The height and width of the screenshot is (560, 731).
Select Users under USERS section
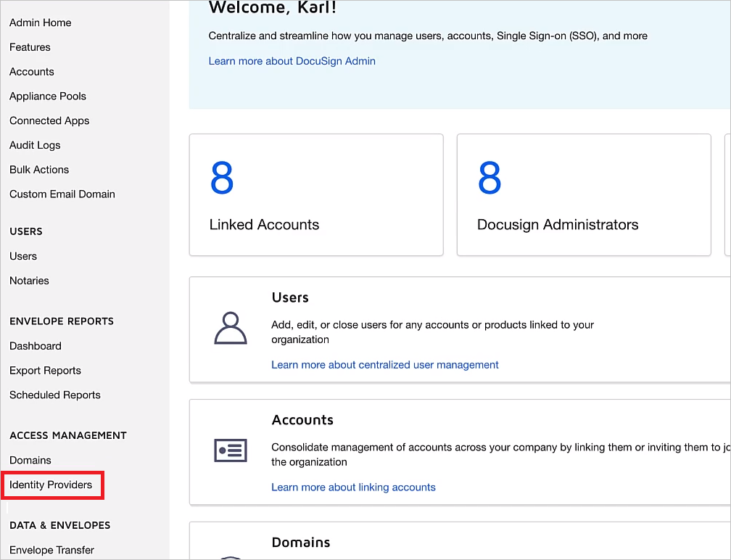(x=23, y=256)
